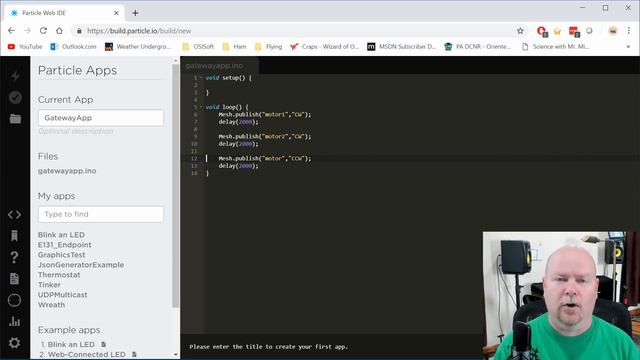Open the Libraries bookmark icon

click(x=14, y=236)
